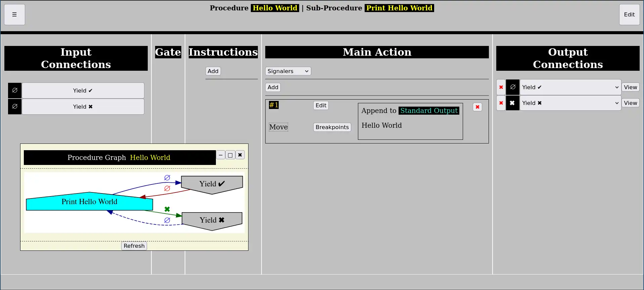Click the black ✖ signal icon in Output Connections
This screenshot has height=290, width=644.
pyautogui.click(x=512, y=103)
